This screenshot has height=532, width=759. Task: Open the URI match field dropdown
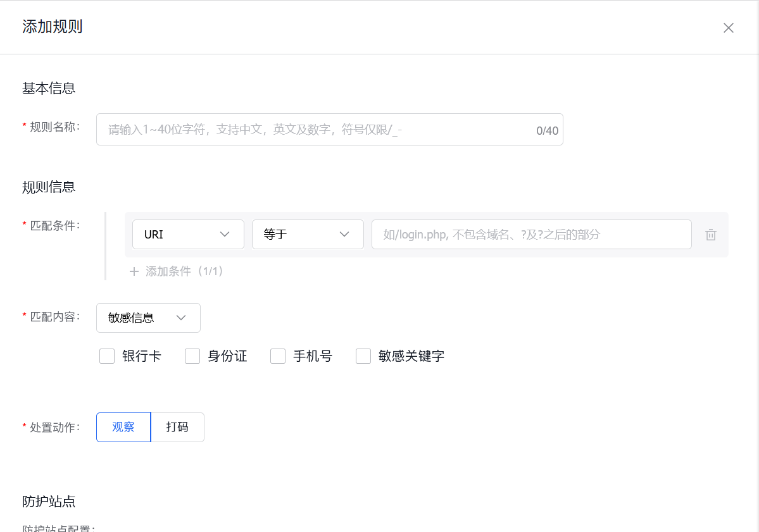[x=188, y=234]
